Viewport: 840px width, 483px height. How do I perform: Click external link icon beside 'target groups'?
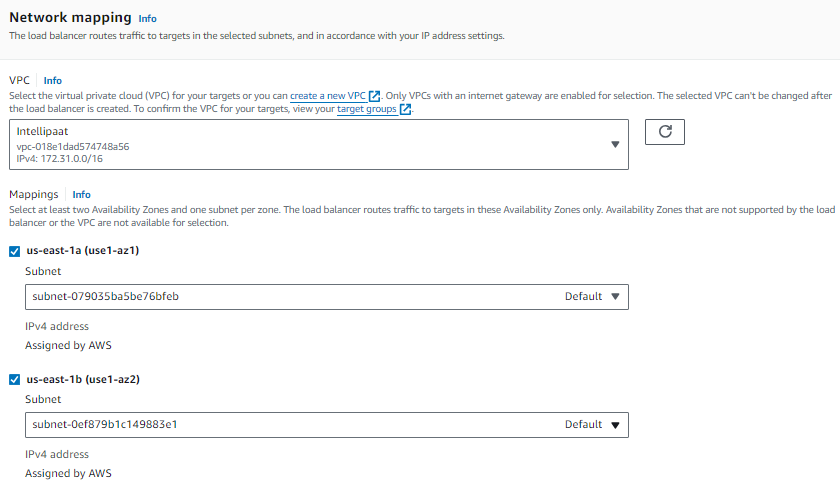click(x=405, y=110)
